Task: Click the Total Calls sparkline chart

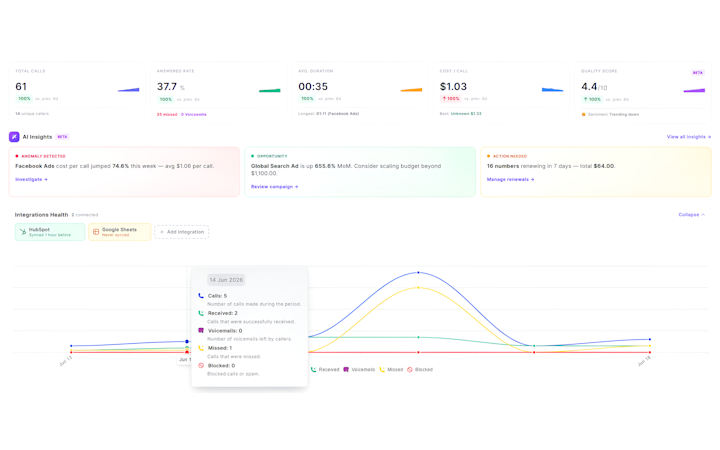Action: pyautogui.click(x=129, y=90)
